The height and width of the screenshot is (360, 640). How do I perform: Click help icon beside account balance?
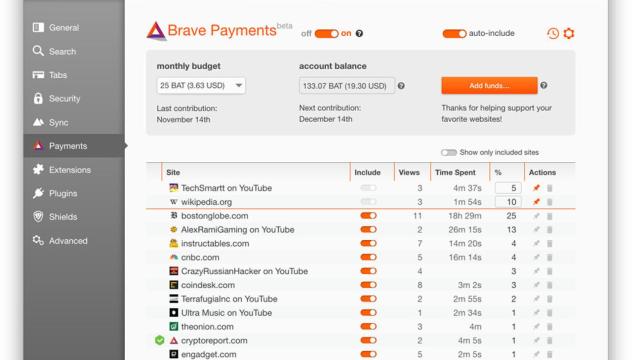(401, 86)
